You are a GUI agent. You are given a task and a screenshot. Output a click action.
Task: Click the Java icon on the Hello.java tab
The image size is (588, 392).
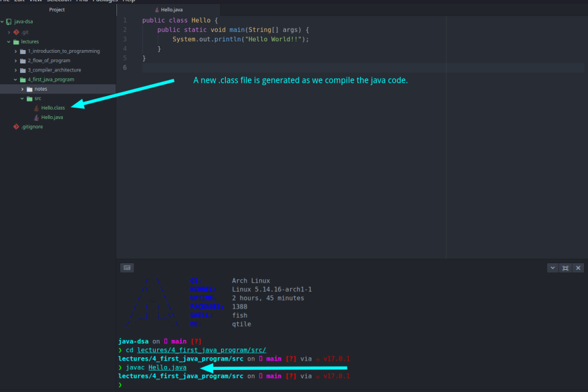(157, 10)
